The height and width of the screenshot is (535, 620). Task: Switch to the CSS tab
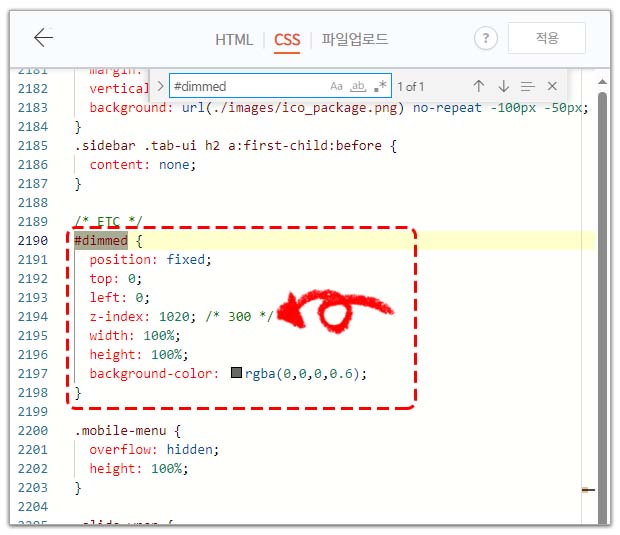click(x=287, y=40)
